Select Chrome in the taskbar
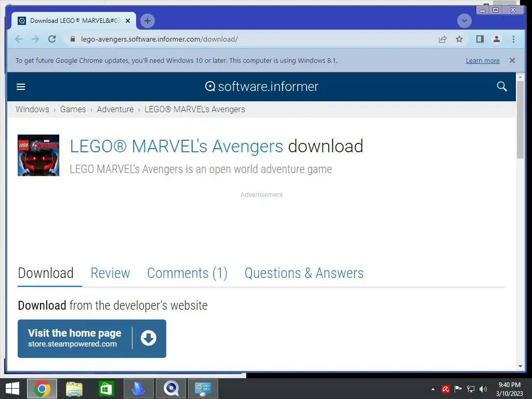 point(42,389)
